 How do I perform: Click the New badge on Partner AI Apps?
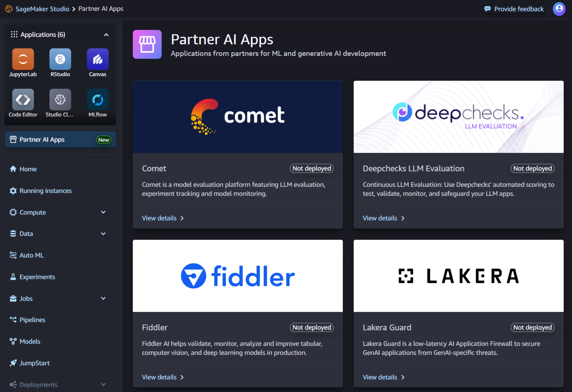(x=104, y=140)
